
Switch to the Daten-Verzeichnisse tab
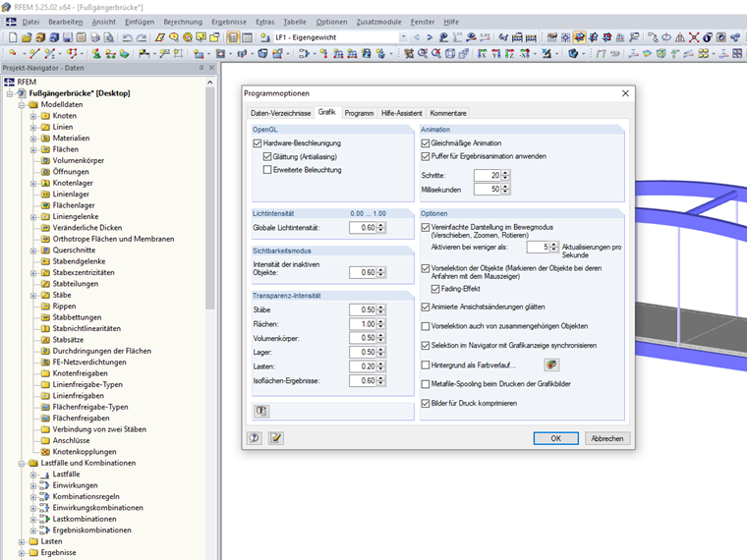point(280,113)
